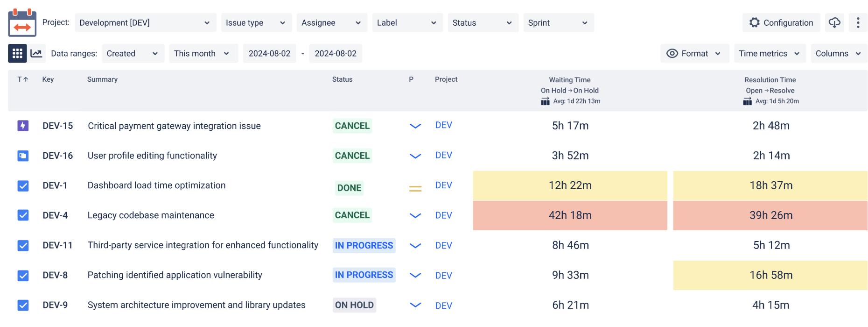Click the medium priority icon for DEV-1
This screenshot has width=868, height=327.
coord(415,189)
